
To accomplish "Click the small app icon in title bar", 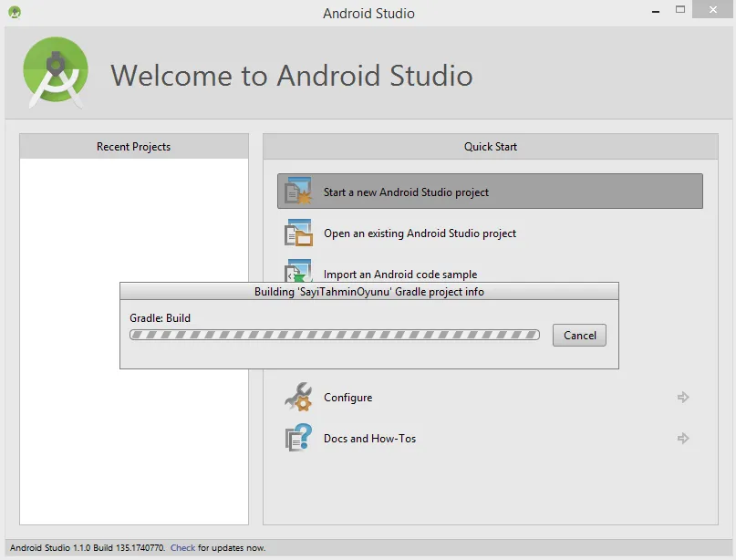I will (15, 13).
